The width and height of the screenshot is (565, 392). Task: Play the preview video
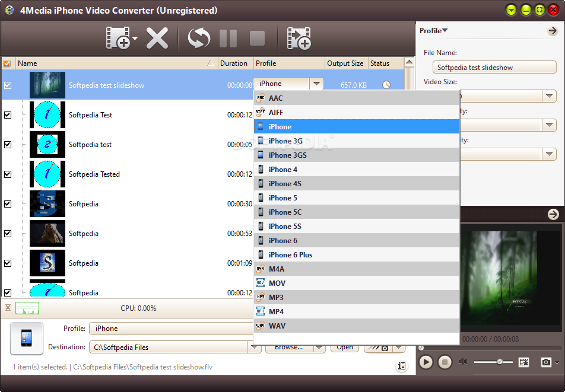[426, 362]
